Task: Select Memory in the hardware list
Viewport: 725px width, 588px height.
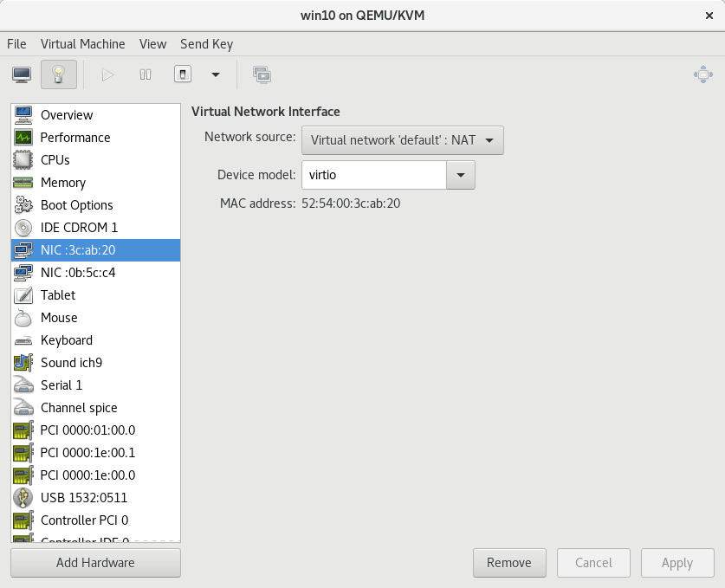Action: click(x=95, y=183)
